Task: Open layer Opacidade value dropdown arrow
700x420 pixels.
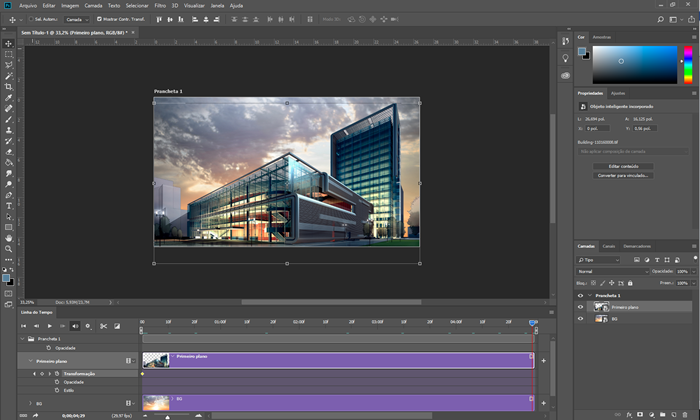Action: (x=693, y=271)
